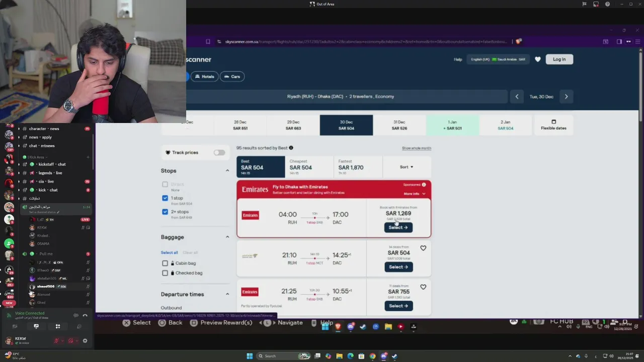The height and width of the screenshot is (362, 644).
Task: Open the Cars button
Action: coord(232,76)
